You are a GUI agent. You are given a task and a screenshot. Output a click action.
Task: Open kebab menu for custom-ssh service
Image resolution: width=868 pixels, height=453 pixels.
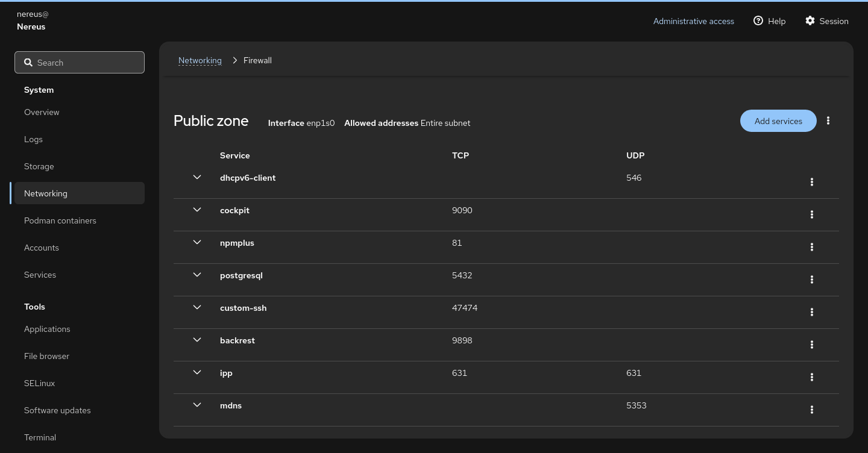[812, 312]
